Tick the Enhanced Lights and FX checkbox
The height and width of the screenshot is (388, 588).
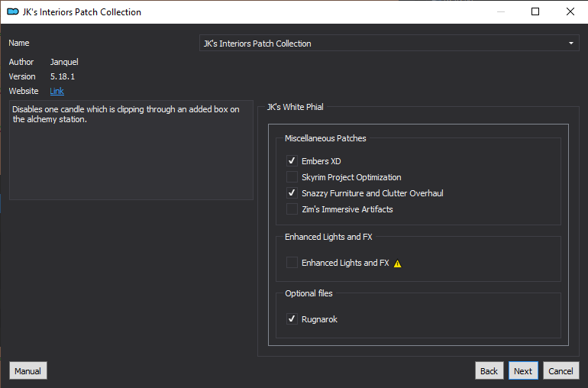292,263
